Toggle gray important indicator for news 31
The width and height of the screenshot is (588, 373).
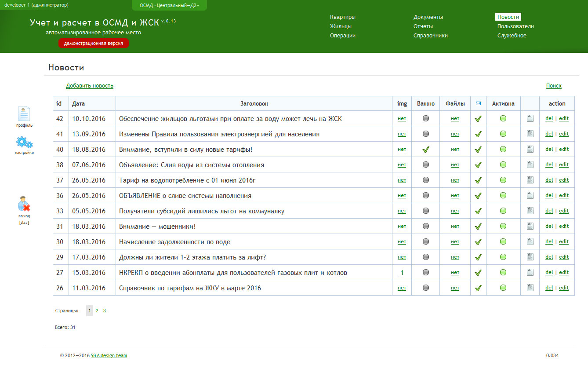tap(425, 226)
